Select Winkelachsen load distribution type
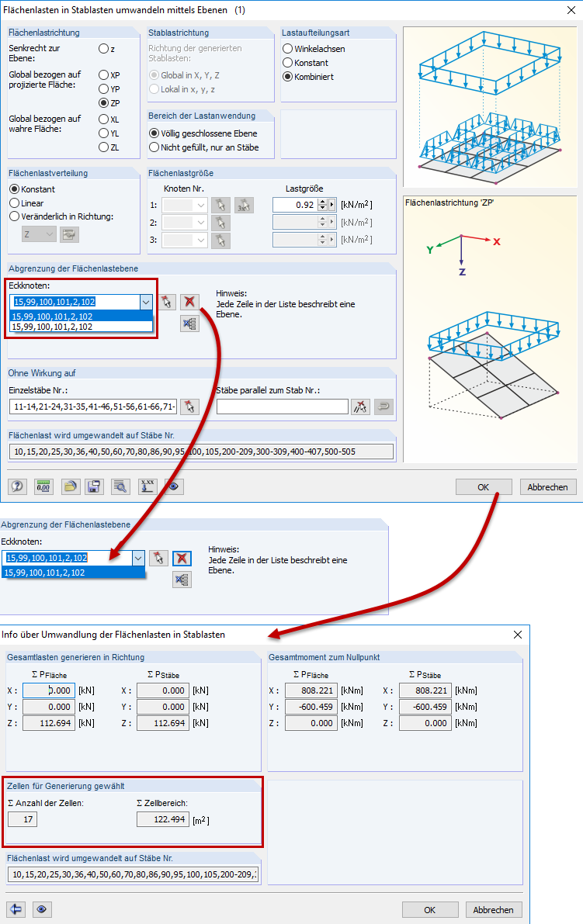Viewport: 583px width, 924px height. tap(288, 48)
